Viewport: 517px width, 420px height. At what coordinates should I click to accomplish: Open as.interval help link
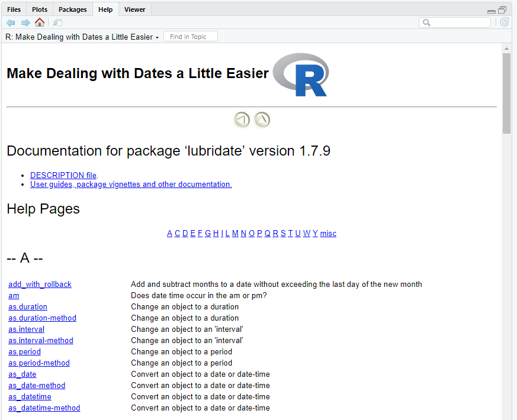(x=27, y=329)
